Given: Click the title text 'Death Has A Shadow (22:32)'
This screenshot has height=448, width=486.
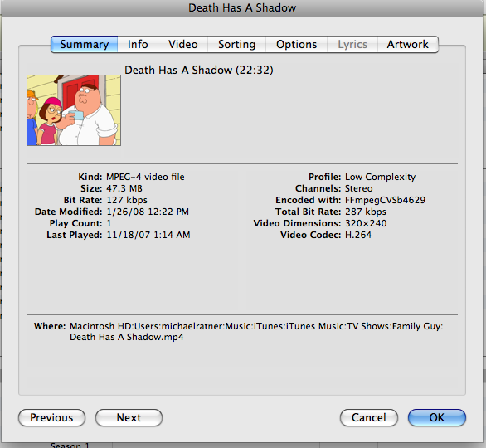Looking at the screenshot, I should coord(199,70).
